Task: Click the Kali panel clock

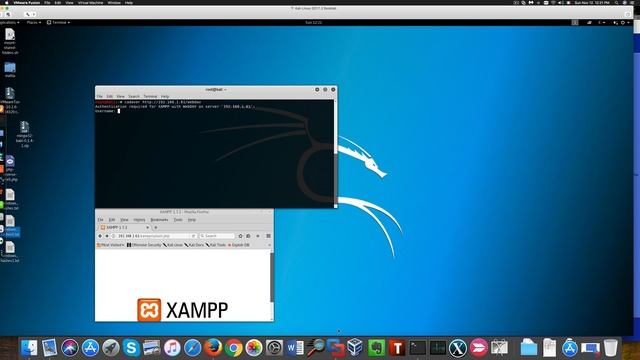Action: (313, 22)
